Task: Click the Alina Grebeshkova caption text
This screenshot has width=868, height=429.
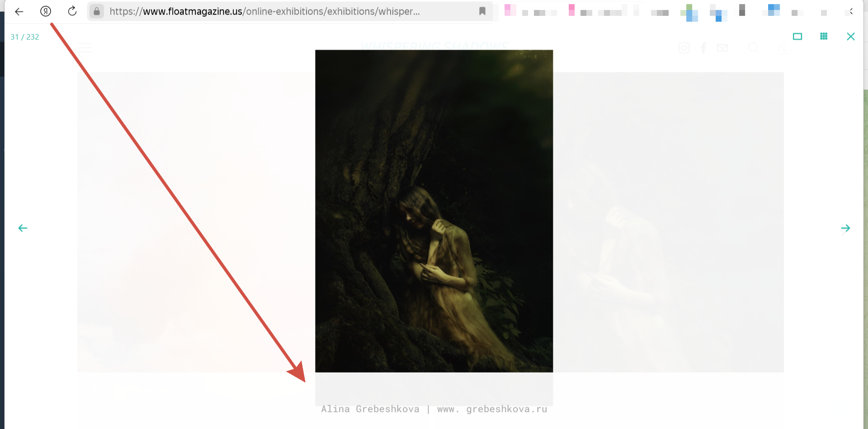Action: (x=370, y=409)
